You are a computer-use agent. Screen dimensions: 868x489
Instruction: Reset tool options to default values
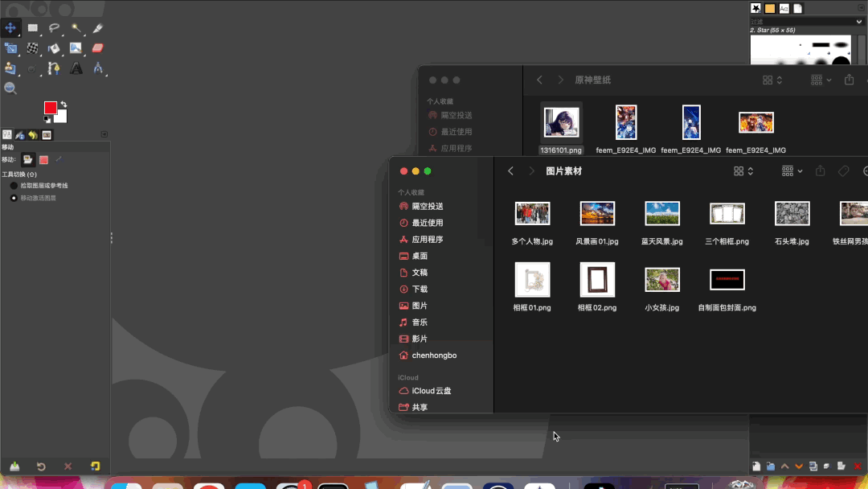click(95, 466)
